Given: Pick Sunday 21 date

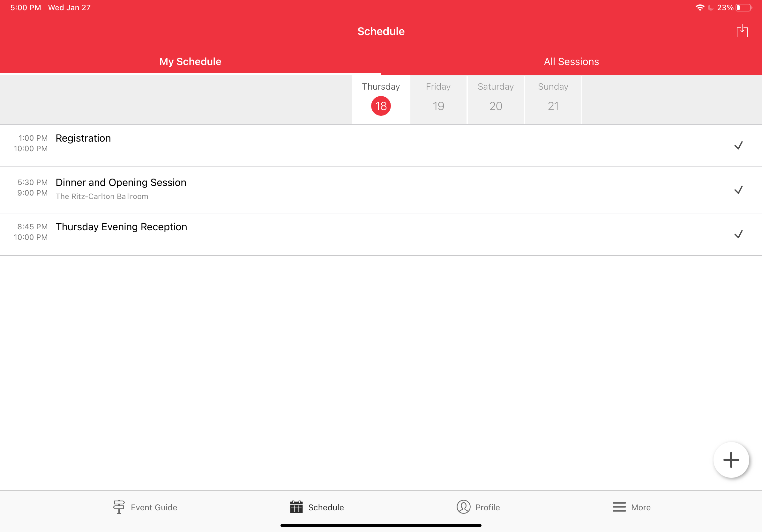Looking at the screenshot, I should point(553,100).
